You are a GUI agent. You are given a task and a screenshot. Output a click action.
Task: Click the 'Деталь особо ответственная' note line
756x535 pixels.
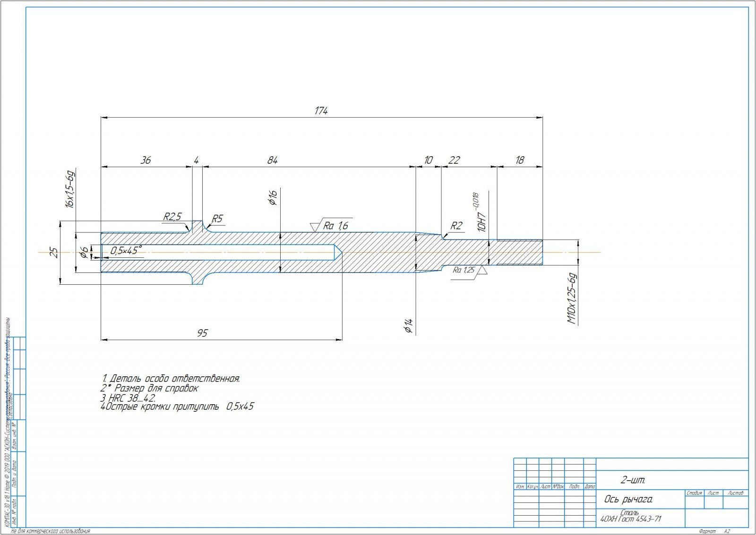pyautogui.click(x=171, y=379)
